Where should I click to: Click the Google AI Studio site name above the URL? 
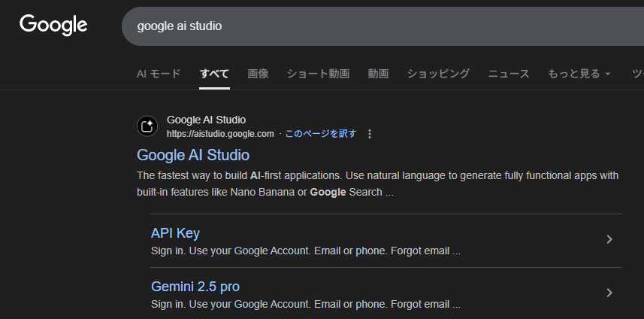(x=206, y=120)
